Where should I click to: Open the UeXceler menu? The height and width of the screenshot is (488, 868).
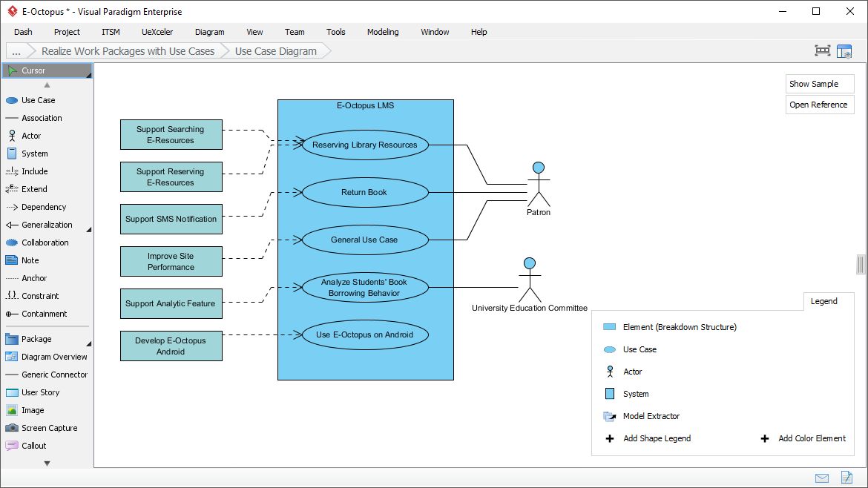point(157,32)
